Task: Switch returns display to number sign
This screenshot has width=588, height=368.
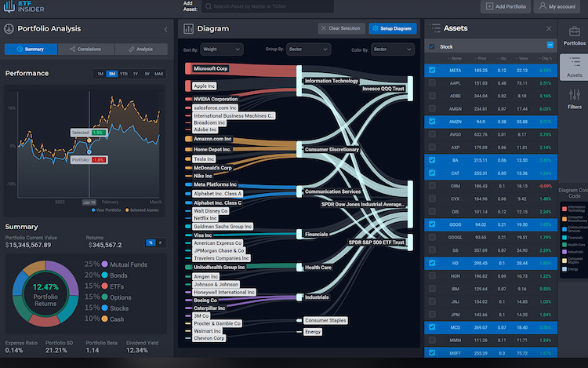Action: 161,242
